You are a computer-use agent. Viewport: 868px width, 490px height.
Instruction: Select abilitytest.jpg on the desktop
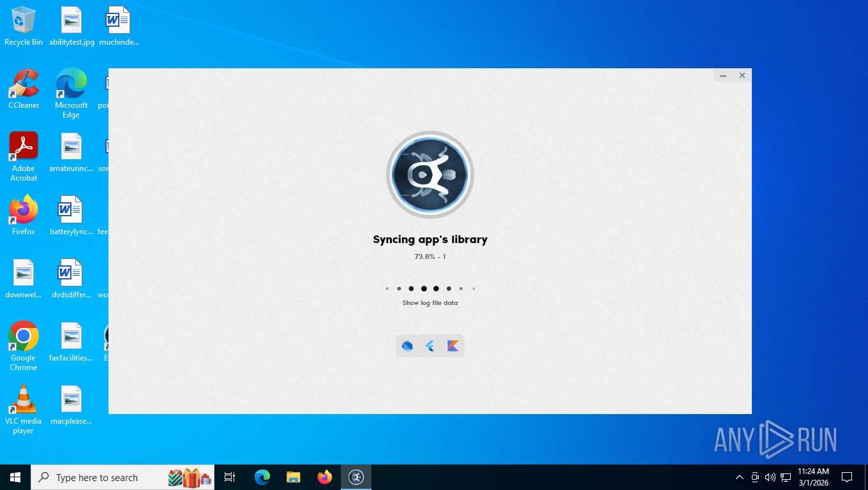click(x=71, y=26)
